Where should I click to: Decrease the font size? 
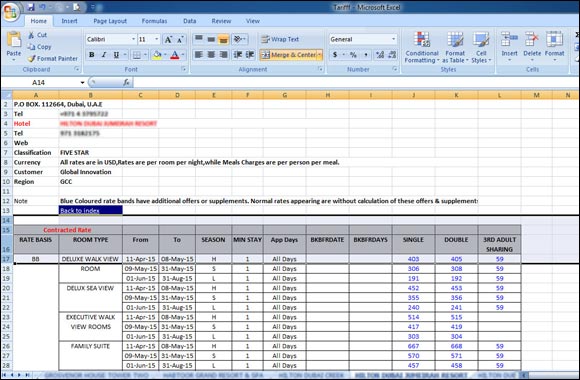pos(180,39)
